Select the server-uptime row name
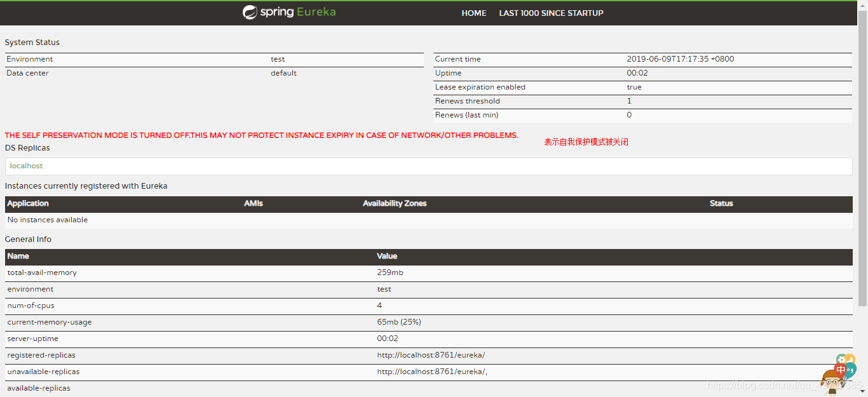 32,339
